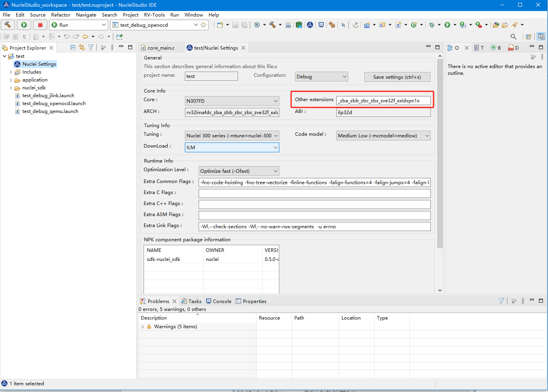The height and width of the screenshot is (392, 548).
Task: Click the green Launch play button
Action: point(24,25)
